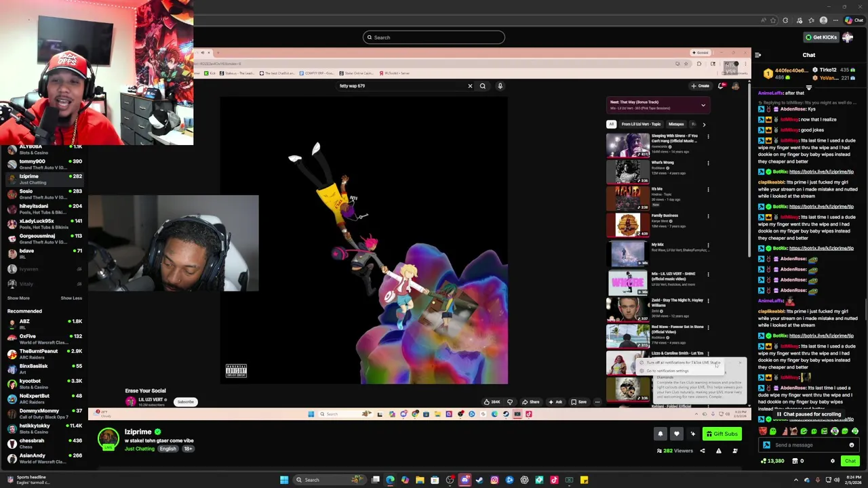
Task: Show hidden system tray icons
Action: click(x=796, y=480)
